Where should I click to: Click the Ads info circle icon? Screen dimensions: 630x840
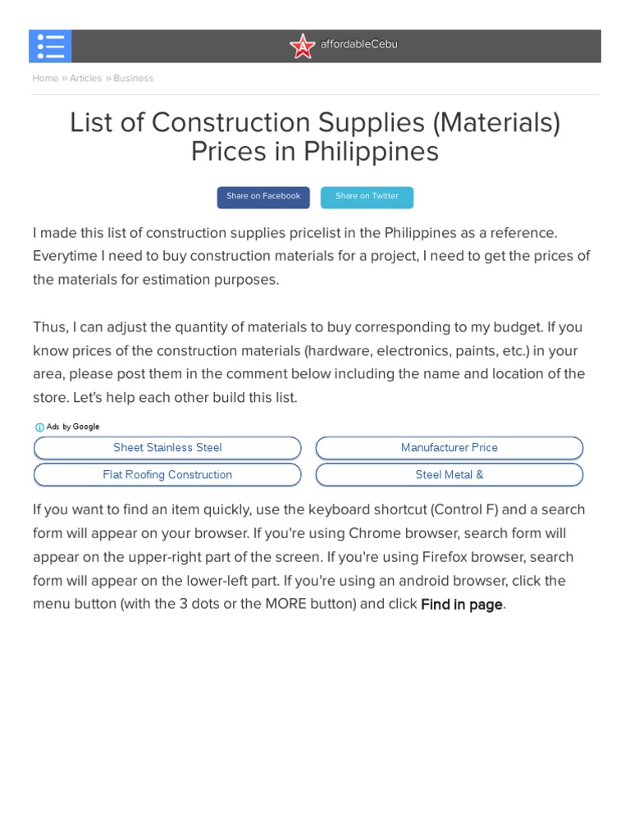coord(39,427)
